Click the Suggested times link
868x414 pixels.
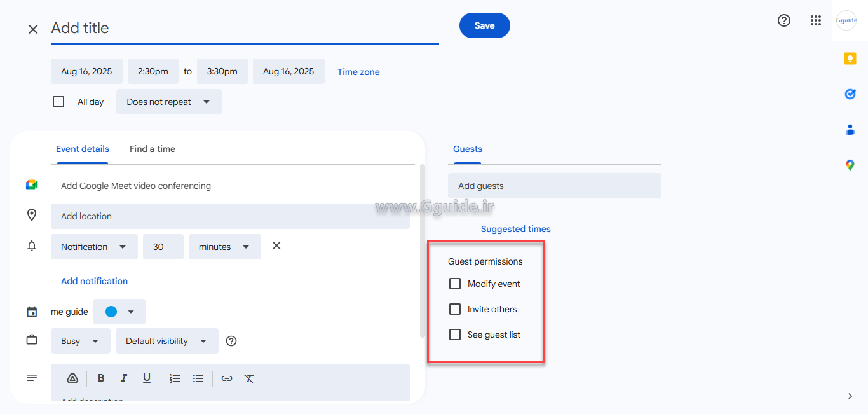(515, 229)
